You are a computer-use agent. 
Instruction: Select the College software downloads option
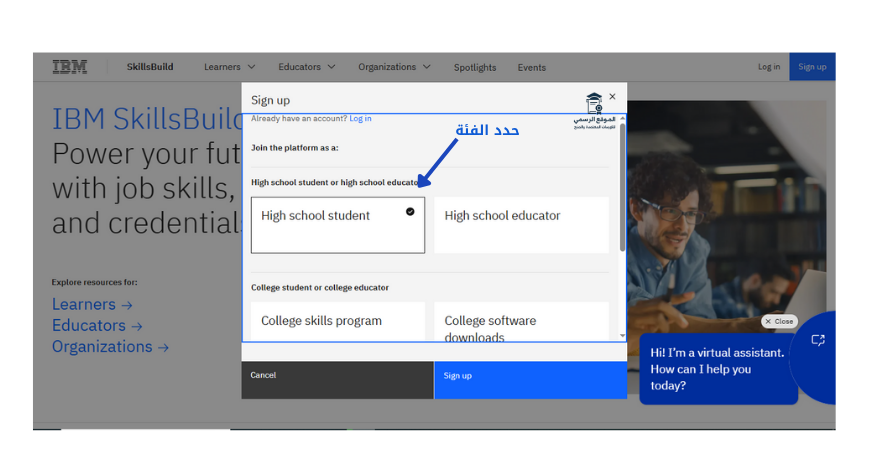point(522,321)
